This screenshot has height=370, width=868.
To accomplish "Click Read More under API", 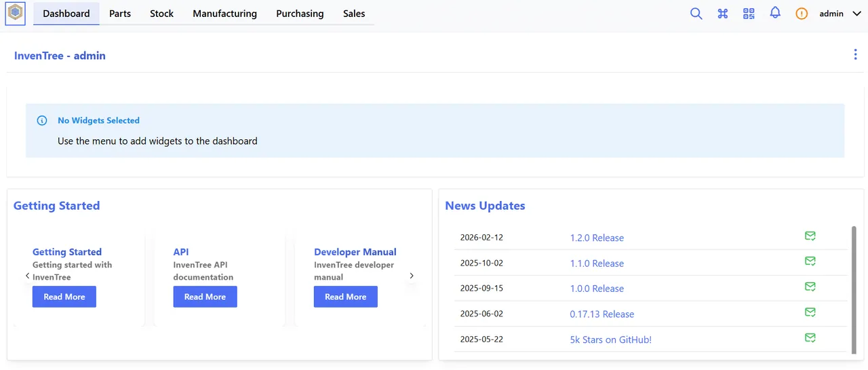I will click(x=205, y=297).
